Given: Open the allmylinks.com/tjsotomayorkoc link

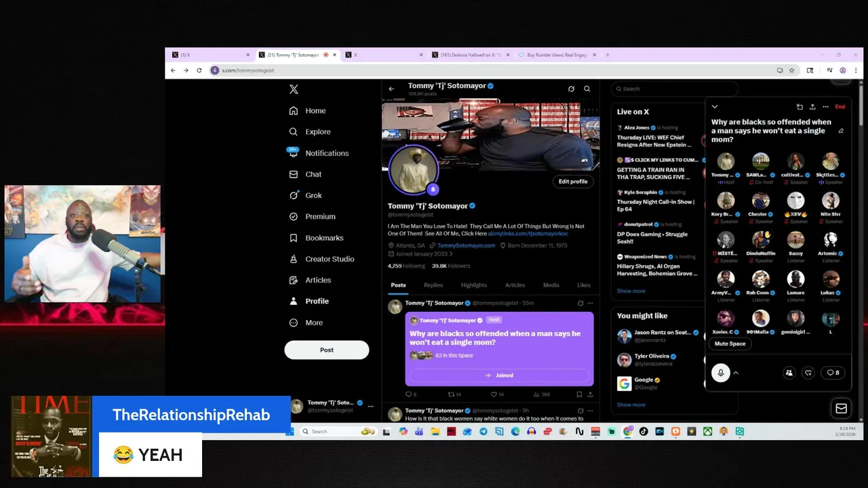Looking at the screenshot, I should pos(528,233).
